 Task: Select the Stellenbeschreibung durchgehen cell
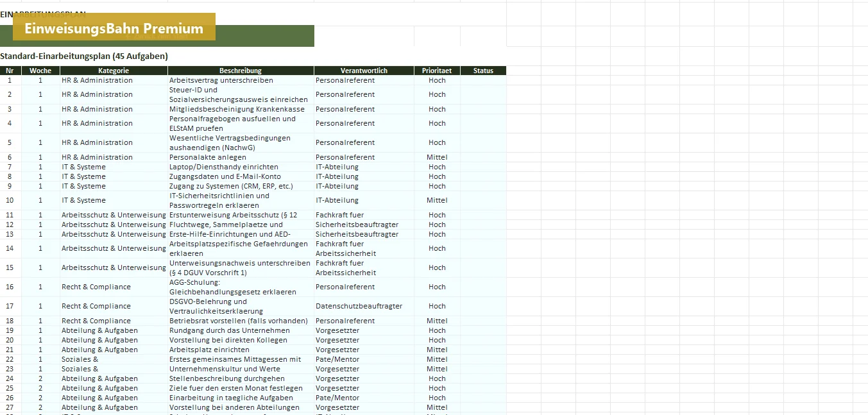(241, 378)
